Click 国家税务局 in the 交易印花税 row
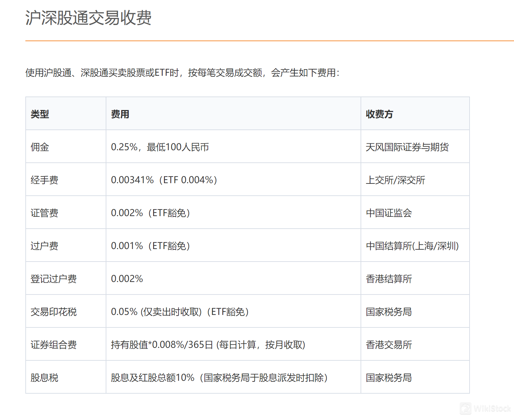 (x=389, y=312)
